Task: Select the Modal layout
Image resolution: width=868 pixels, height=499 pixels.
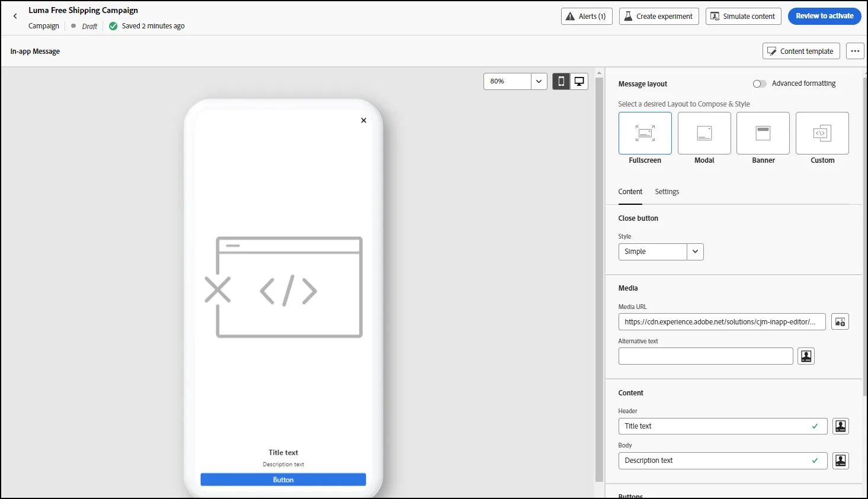Action: (x=704, y=133)
